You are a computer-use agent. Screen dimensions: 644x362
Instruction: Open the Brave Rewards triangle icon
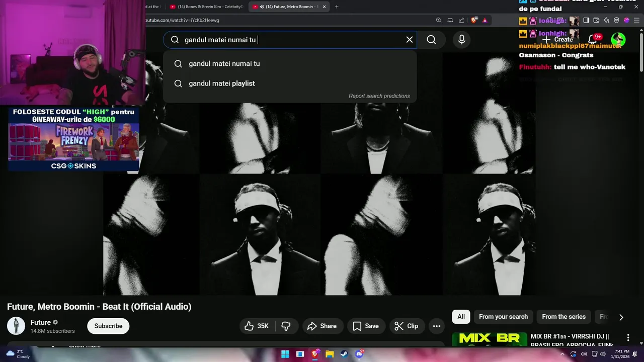485,20
